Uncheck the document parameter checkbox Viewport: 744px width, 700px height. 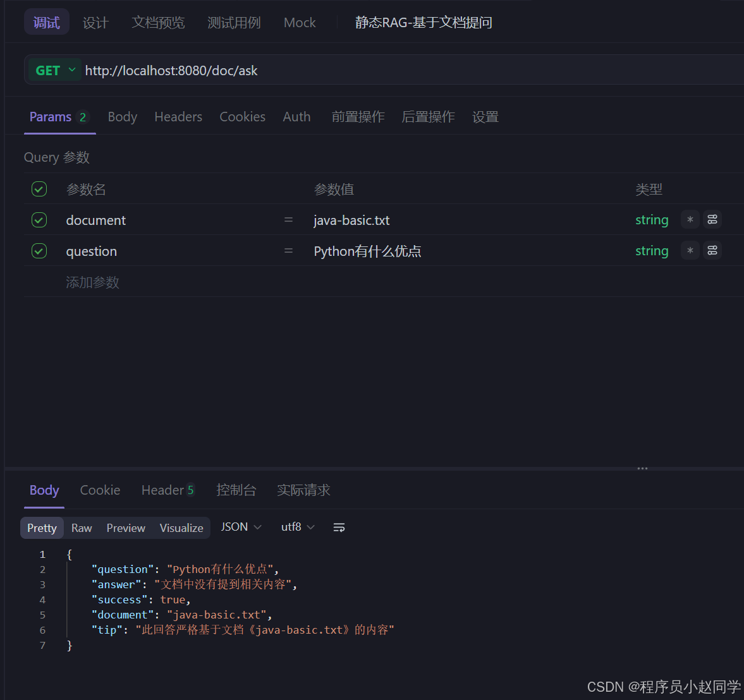pyautogui.click(x=39, y=220)
